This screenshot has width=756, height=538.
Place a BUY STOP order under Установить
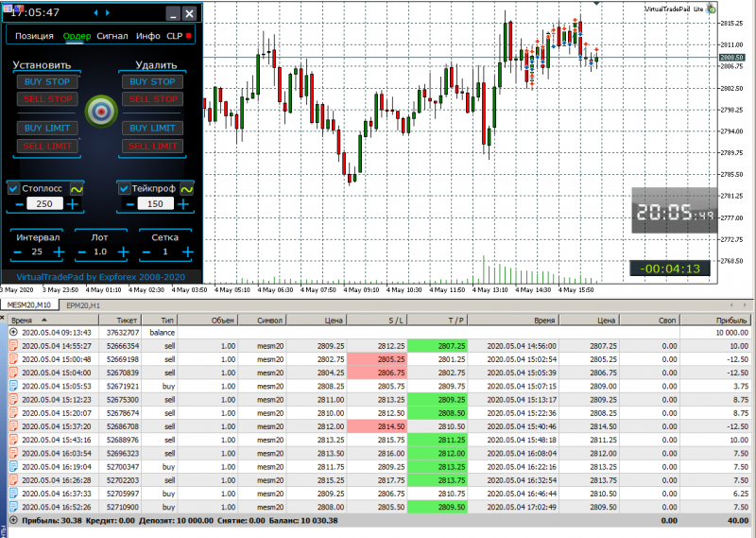point(47,82)
